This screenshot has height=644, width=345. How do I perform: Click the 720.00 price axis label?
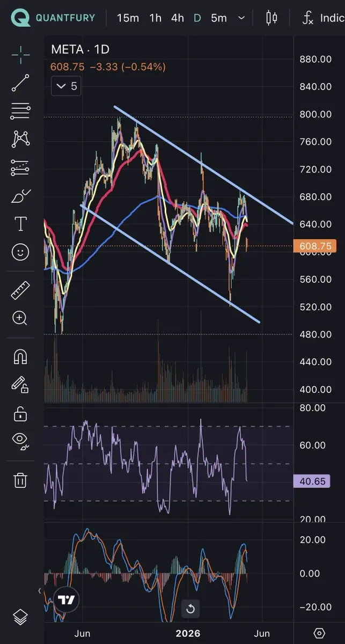tap(315, 169)
